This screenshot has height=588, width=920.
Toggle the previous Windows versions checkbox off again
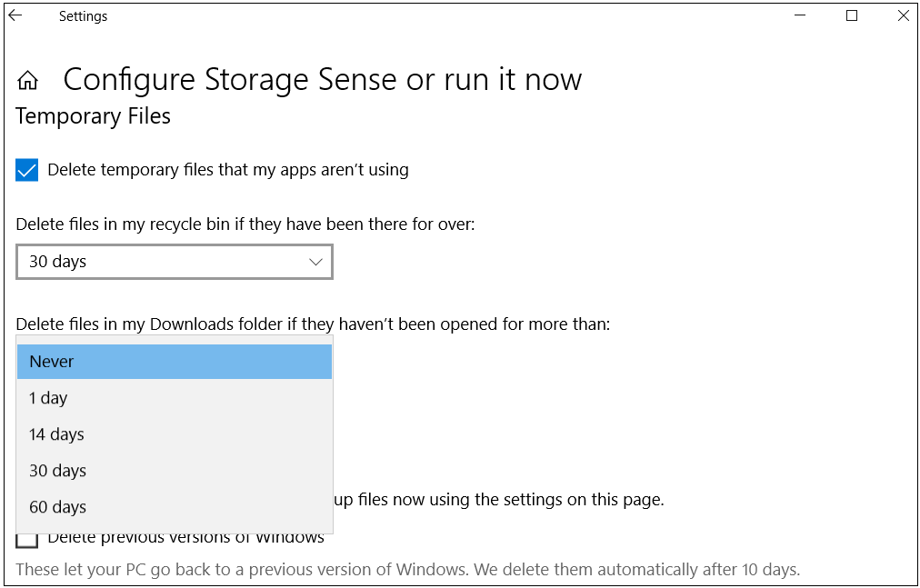[x=26, y=539]
